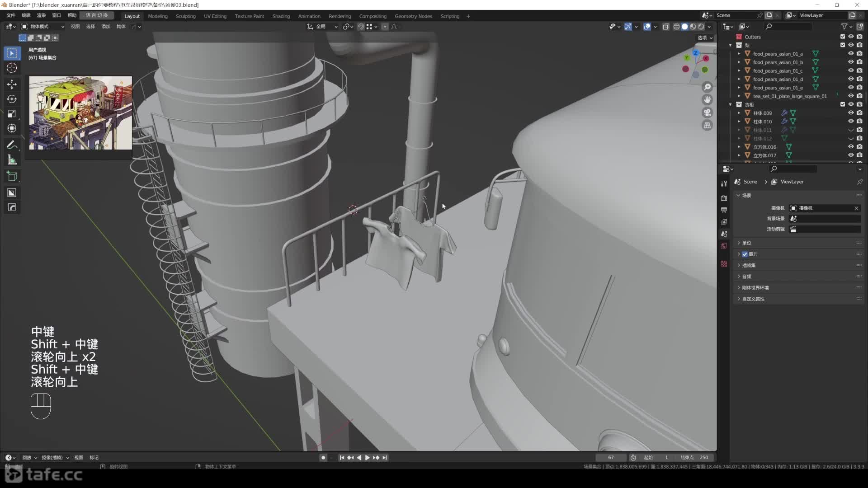Hide food_pears_asian_01_a in viewport

[851, 54]
